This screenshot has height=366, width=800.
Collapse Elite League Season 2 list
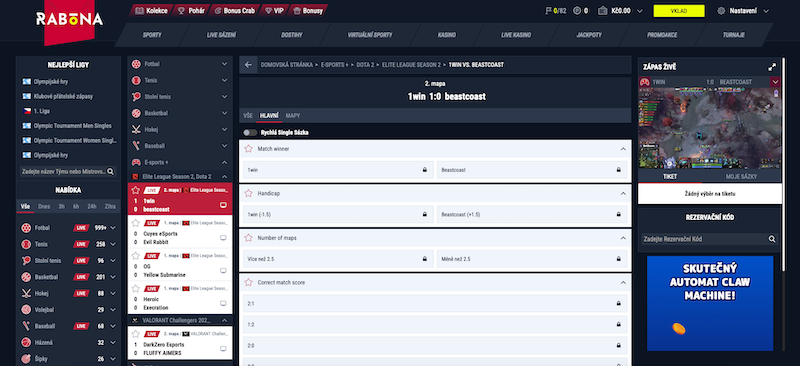click(x=224, y=176)
